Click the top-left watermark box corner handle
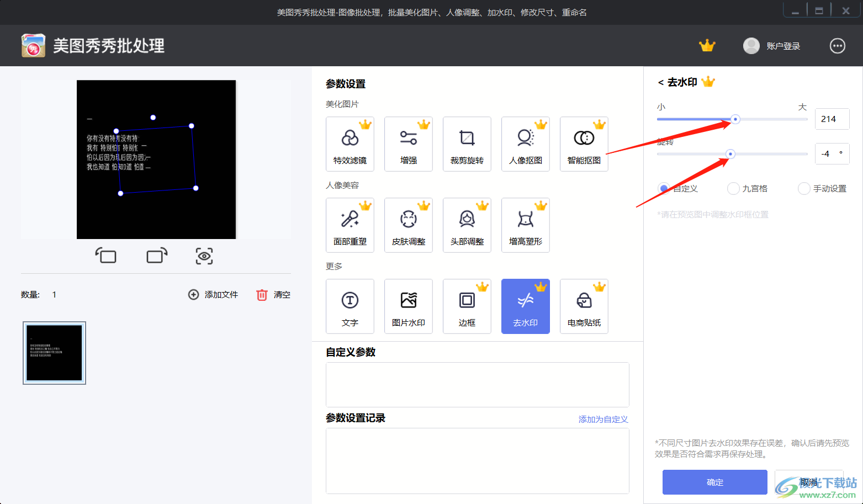This screenshot has width=863, height=504. [x=116, y=131]
